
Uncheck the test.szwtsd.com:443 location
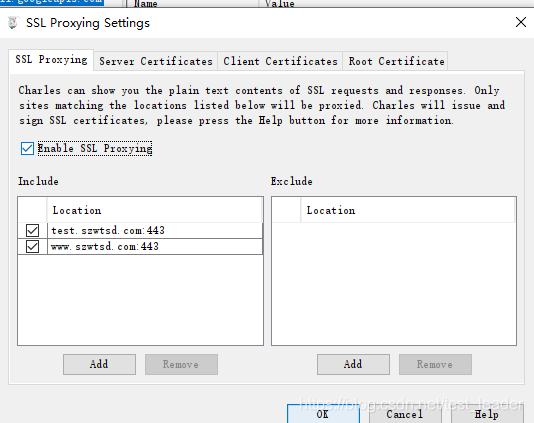coord(32,231)
